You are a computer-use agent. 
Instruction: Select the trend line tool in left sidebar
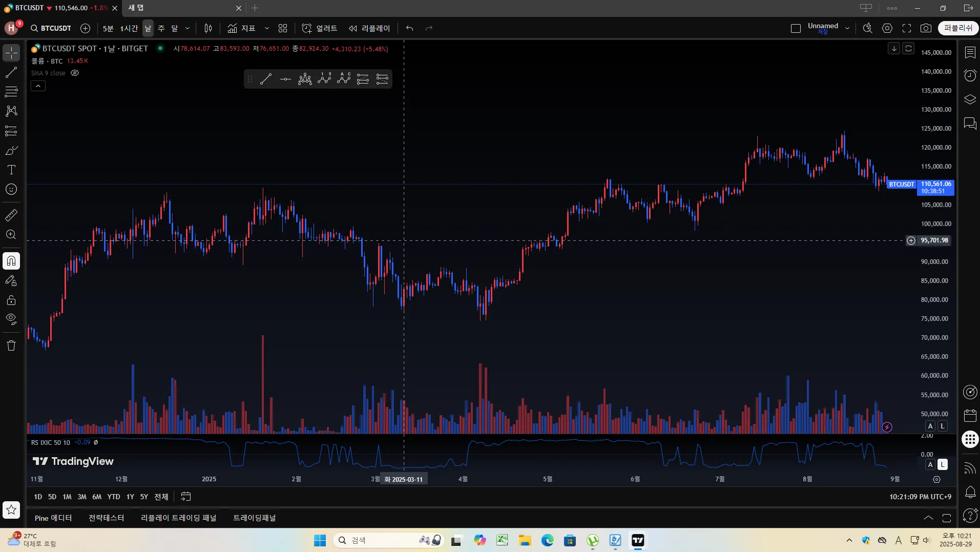coord(11,73)
